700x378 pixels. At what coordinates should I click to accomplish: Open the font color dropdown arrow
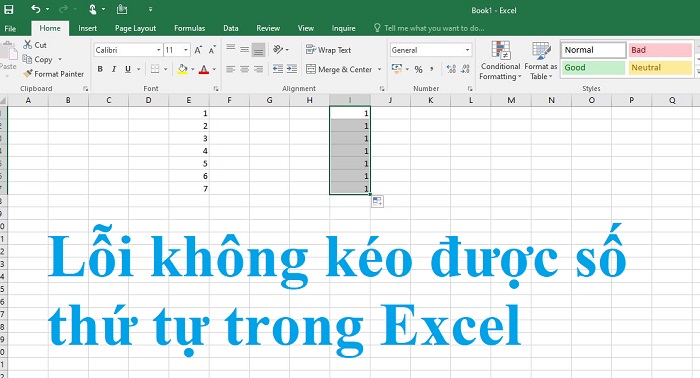214,69
